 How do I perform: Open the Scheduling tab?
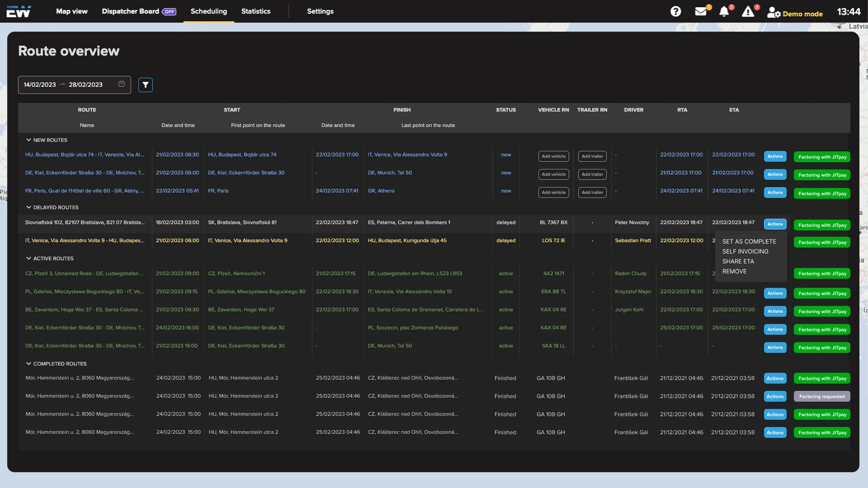point(209,11)
